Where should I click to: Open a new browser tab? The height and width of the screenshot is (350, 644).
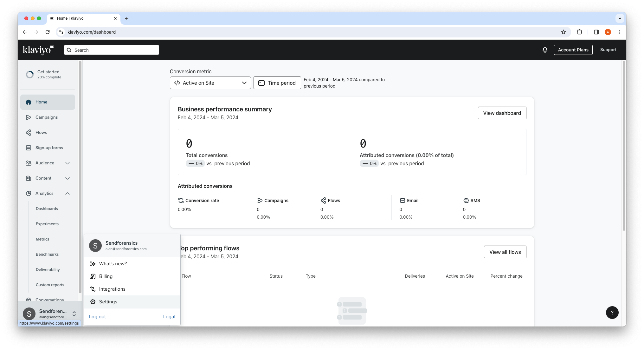(127, 18)
